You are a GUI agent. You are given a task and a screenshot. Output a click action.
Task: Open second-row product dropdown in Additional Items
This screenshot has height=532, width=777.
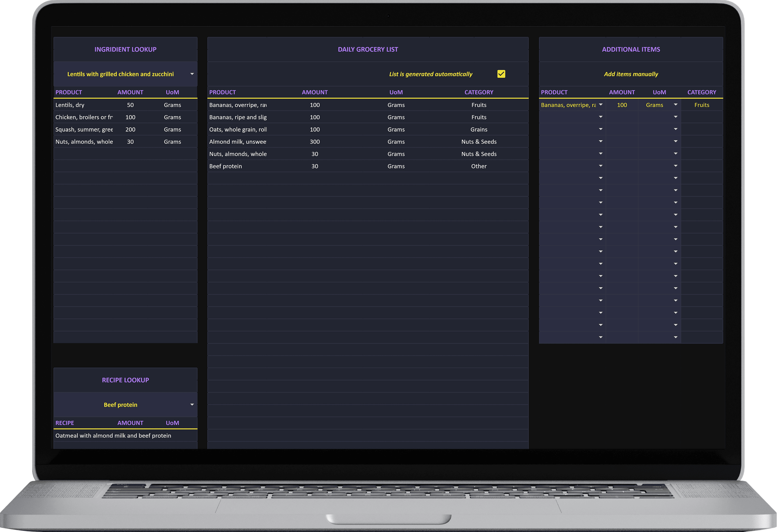click(x=600, y=117)
